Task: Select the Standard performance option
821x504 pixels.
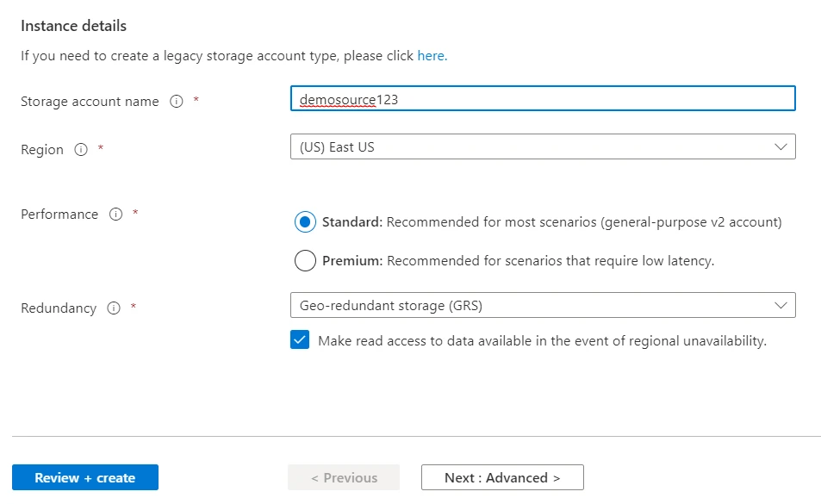Action: point(306,221)
